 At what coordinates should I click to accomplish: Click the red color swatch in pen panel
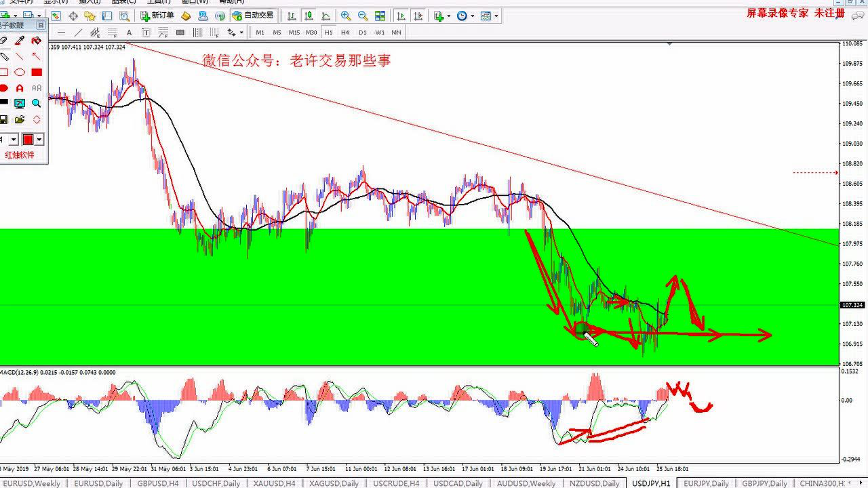(28, 140)
